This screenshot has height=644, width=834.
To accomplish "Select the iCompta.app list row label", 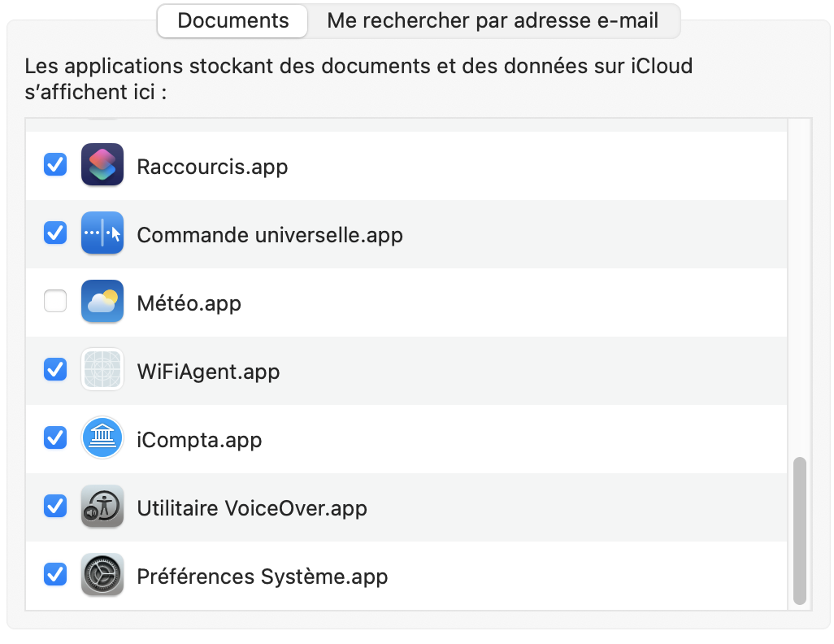I will pos(199,440).
